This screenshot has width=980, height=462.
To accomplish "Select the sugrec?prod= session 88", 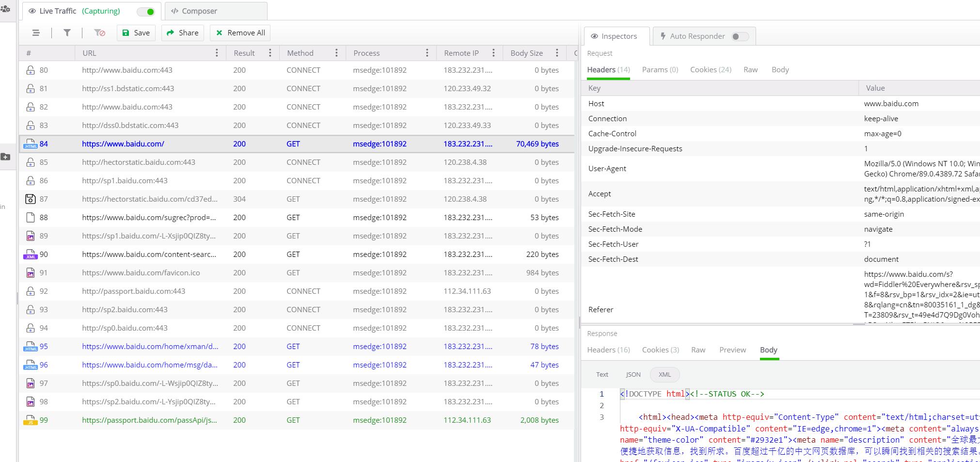I will [297, 218].
